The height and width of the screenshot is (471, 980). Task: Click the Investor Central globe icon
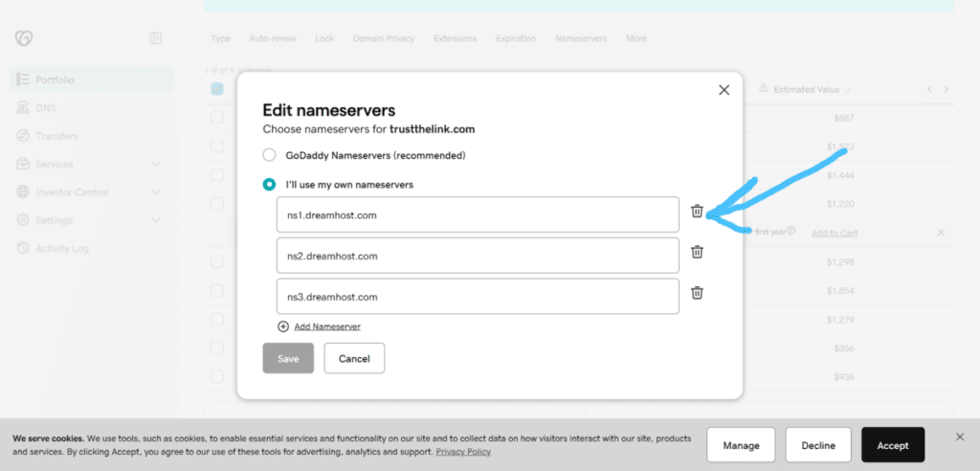click(23, 192)
